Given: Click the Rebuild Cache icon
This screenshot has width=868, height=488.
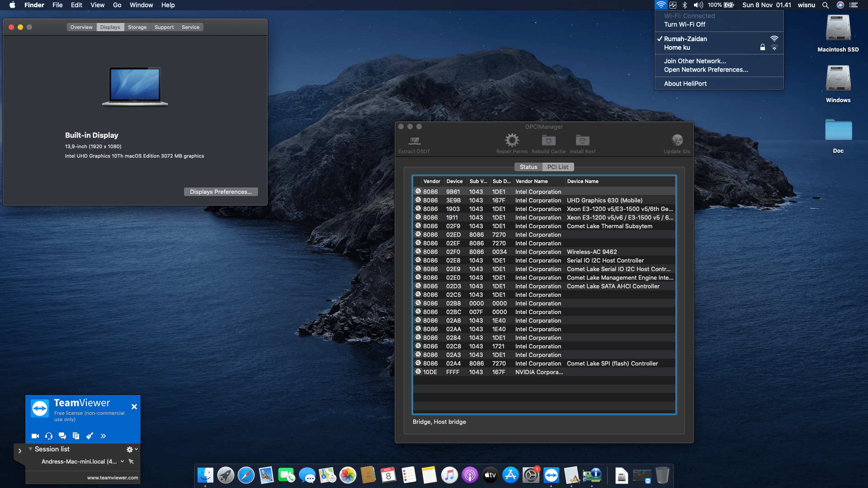Looking at the screenshot, I should point(548,142).
